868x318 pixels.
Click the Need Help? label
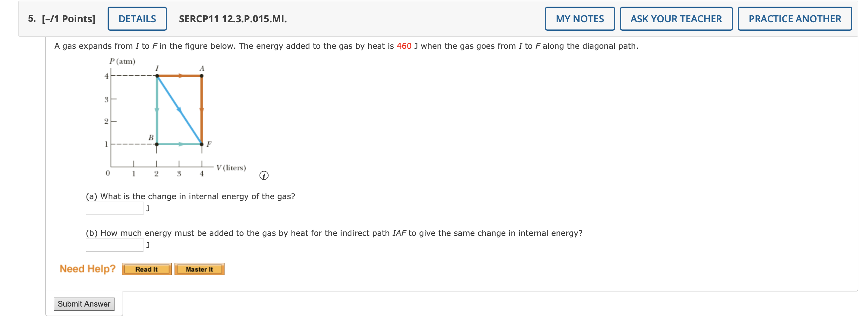(x=87, y=269)
